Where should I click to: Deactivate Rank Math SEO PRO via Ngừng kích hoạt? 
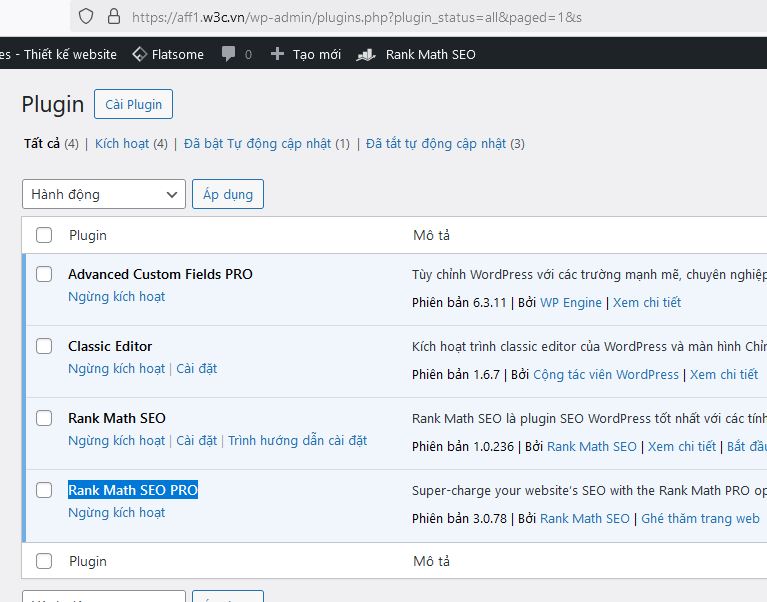pyautogui.click(x=116, y=513)
